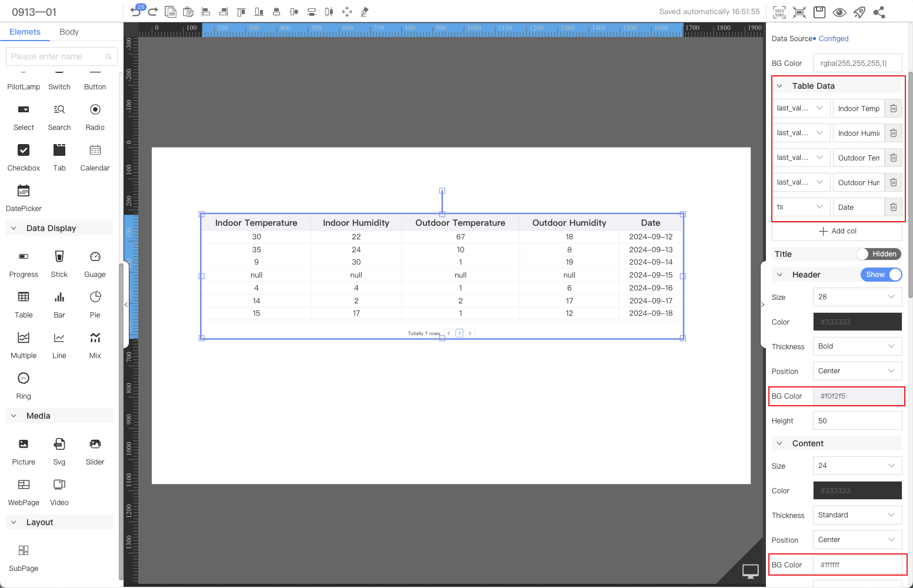This screenshot has width=913, height=588.
Task: Toggle the Title hidden switch
Action: [x=879, y=254]
